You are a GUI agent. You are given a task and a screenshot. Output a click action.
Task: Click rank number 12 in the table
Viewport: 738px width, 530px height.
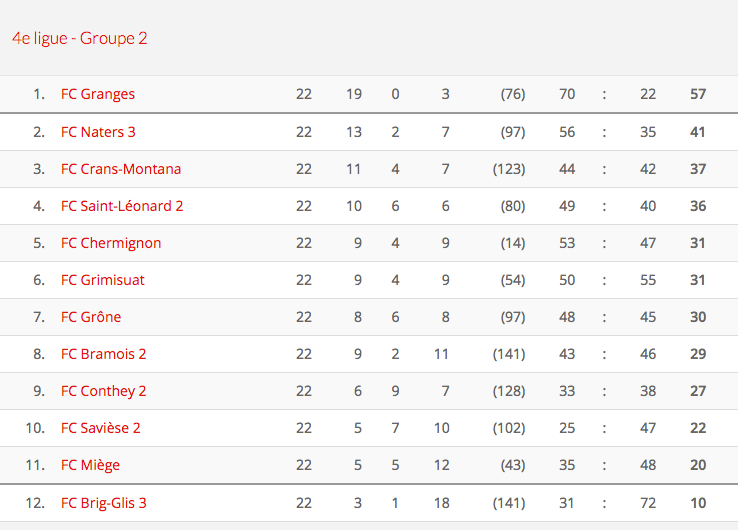[x=36, y=503]
